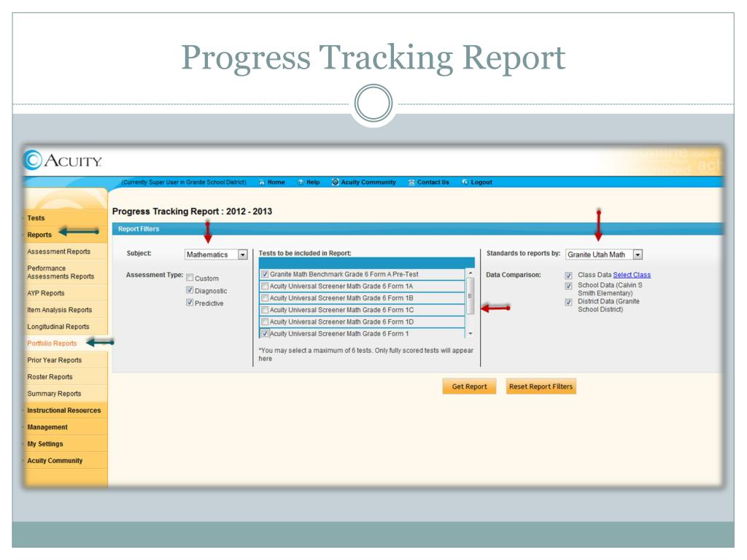Toggle the Class Data comparison checkbox
The width and height of the screenshot is (747, 560).
tap(568, 275)
